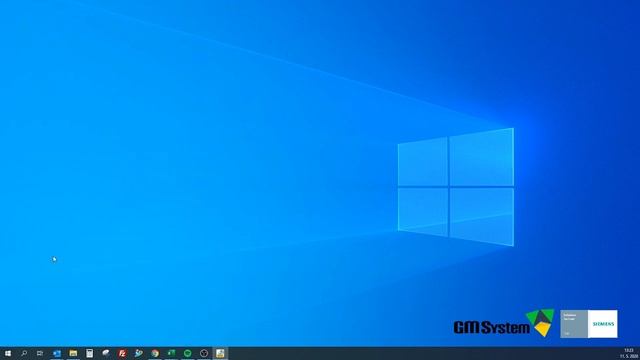Open the Calculator taskbar icon

89,353
